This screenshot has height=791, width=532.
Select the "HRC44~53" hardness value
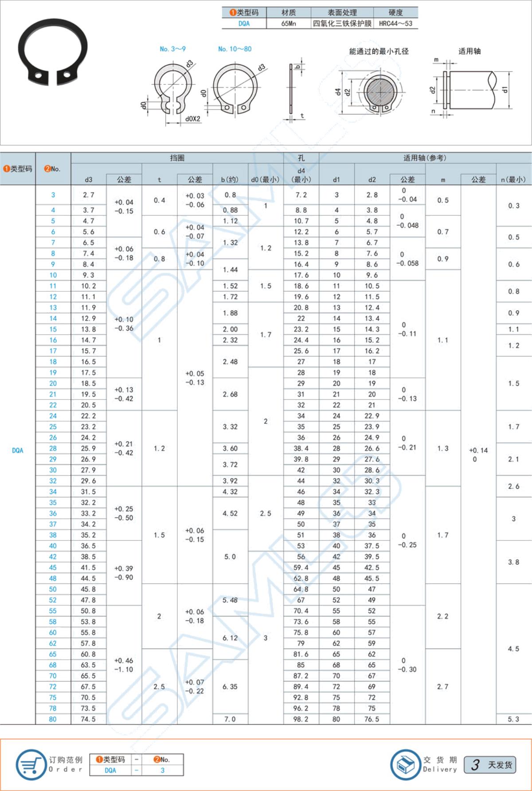[x=396, y=23]
